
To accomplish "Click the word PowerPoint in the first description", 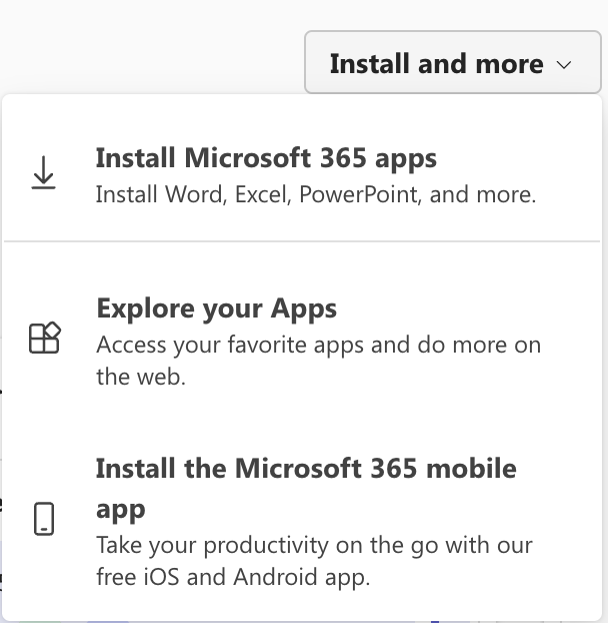I will 360,195.
